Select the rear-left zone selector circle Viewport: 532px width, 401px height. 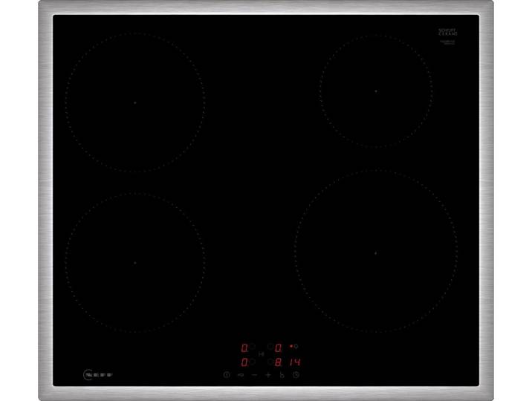point(252,347)
